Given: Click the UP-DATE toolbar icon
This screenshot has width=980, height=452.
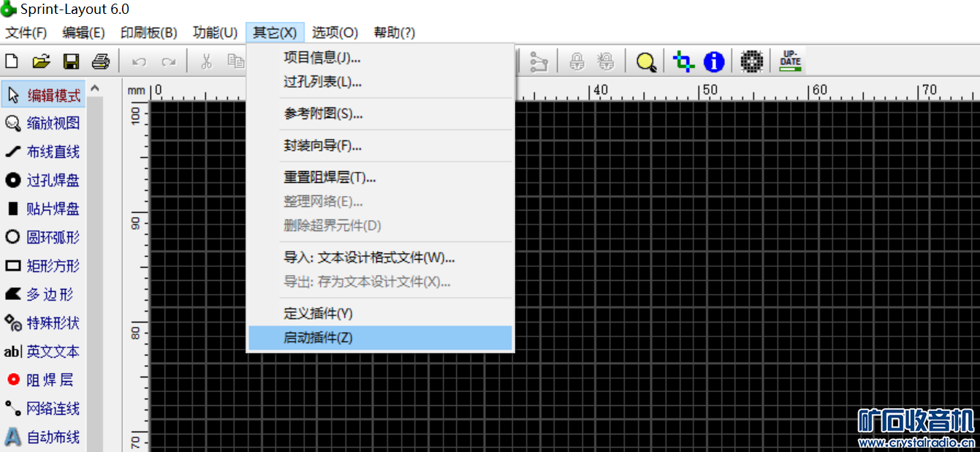Looking at the screenshot, I should (x=791, y=61).
